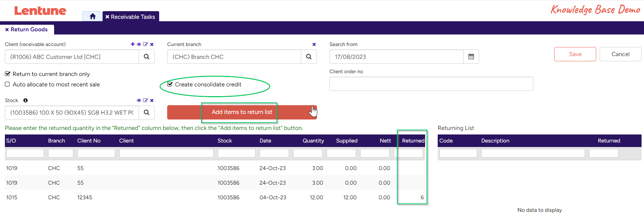
Task: Select S/O 1015 row dated 04-Oct-23
Action: coord(215,197)
